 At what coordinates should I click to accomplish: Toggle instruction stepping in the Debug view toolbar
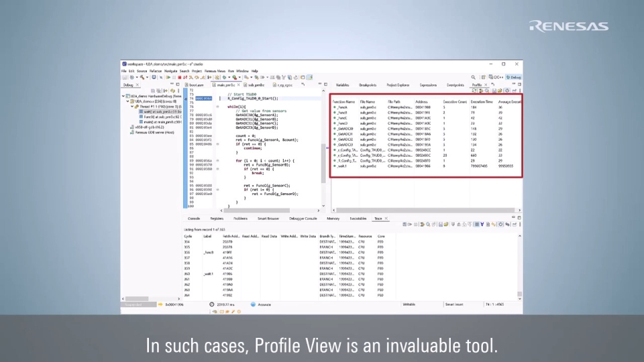[165, 90]
